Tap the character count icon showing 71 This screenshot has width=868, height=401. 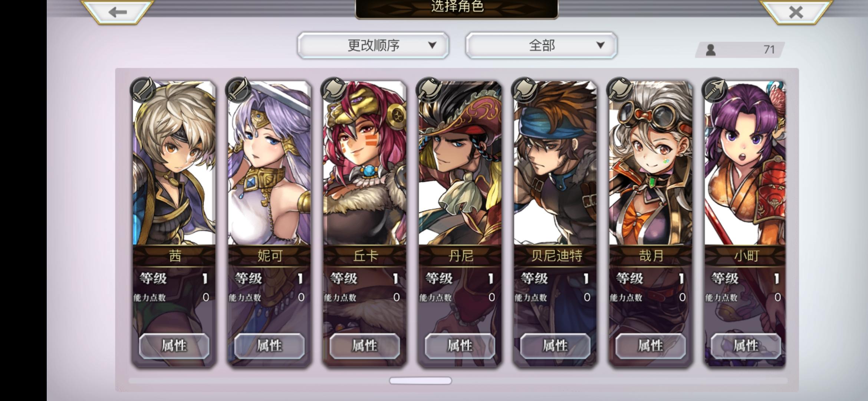711,50
